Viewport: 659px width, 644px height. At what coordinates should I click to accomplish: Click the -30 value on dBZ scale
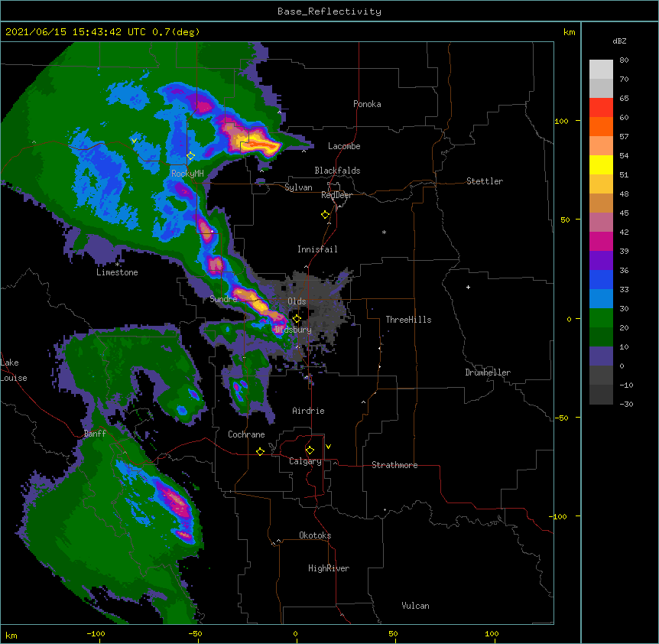[626, 404]
